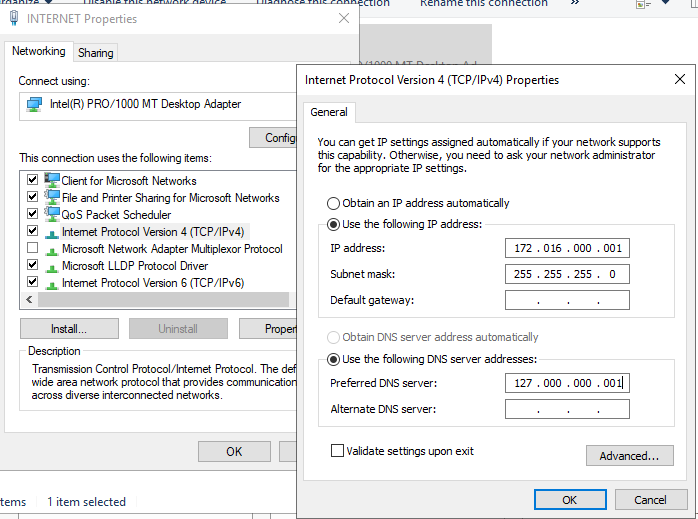Toggle Microsoft LLDP Protocol Driver checkbox

click(32, 264)
